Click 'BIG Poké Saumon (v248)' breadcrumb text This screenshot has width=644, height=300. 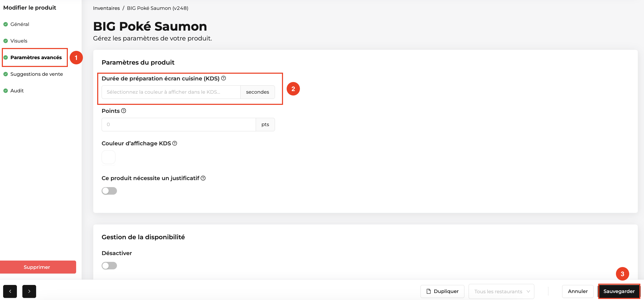click(x=157, y=8)
